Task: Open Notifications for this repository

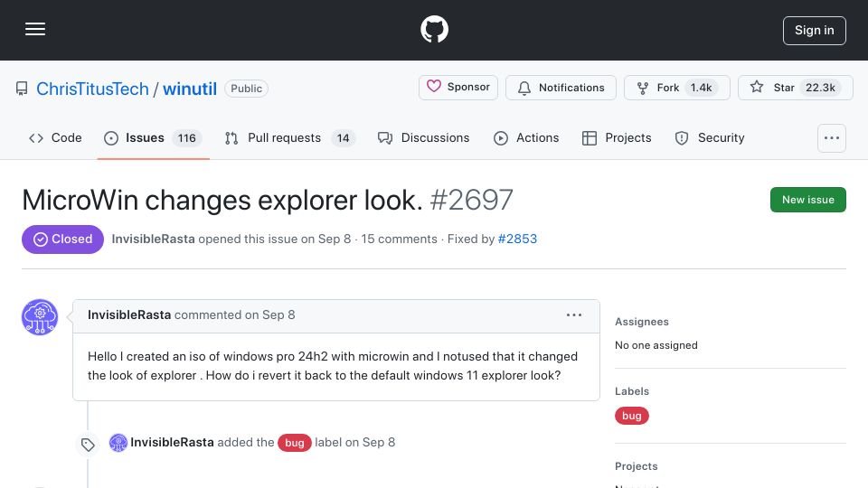Action: [x=561, y=88]
